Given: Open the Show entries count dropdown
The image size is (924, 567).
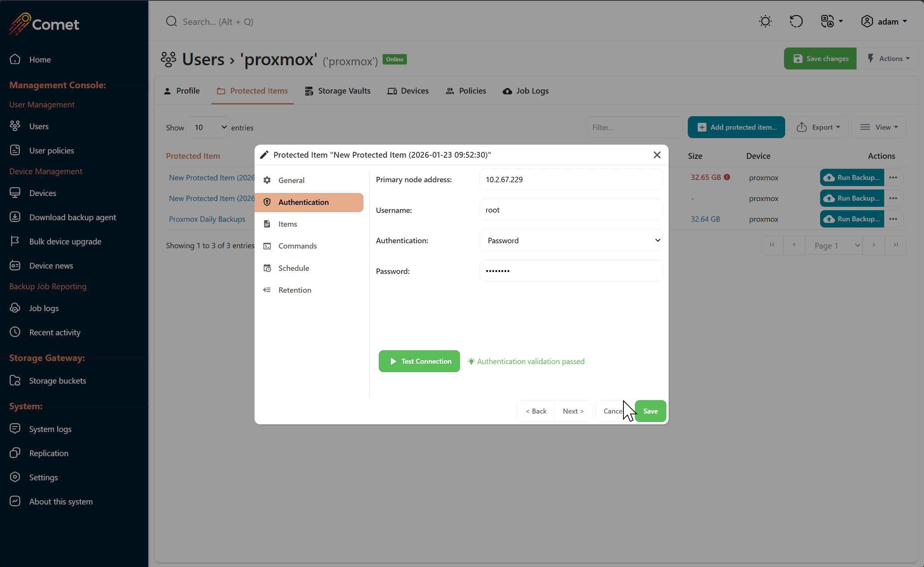Looking at the screenshot, I should [x=207, y=127].
